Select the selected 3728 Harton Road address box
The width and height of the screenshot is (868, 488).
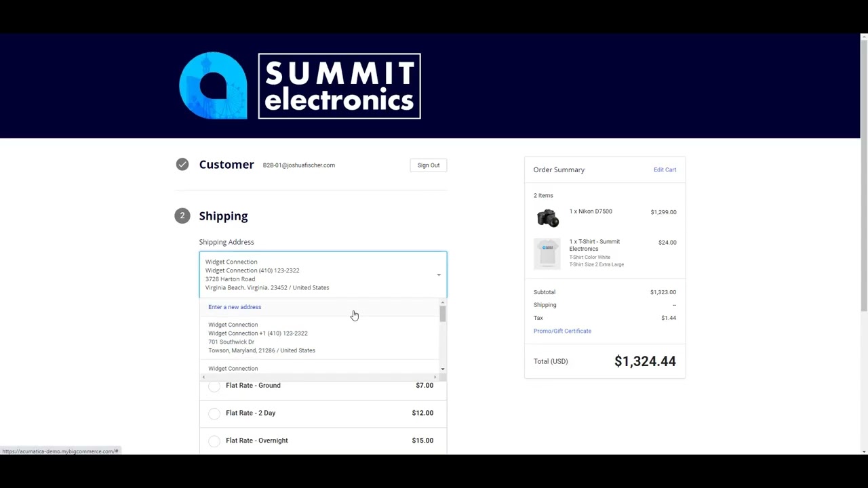323,274
